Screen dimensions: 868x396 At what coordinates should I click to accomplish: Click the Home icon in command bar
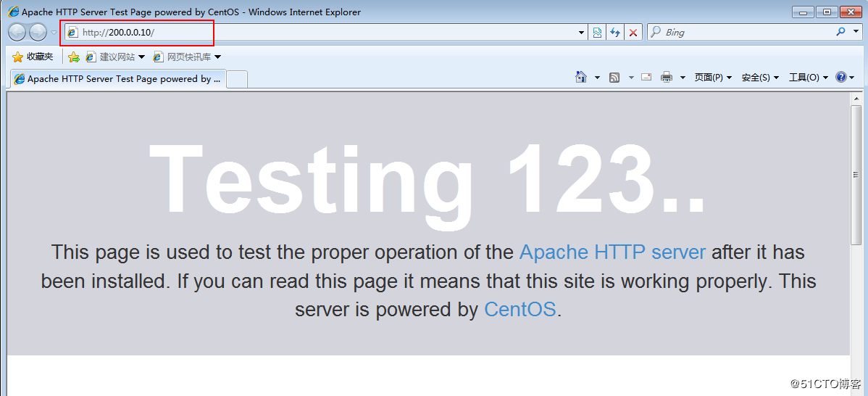pos(580,77)
